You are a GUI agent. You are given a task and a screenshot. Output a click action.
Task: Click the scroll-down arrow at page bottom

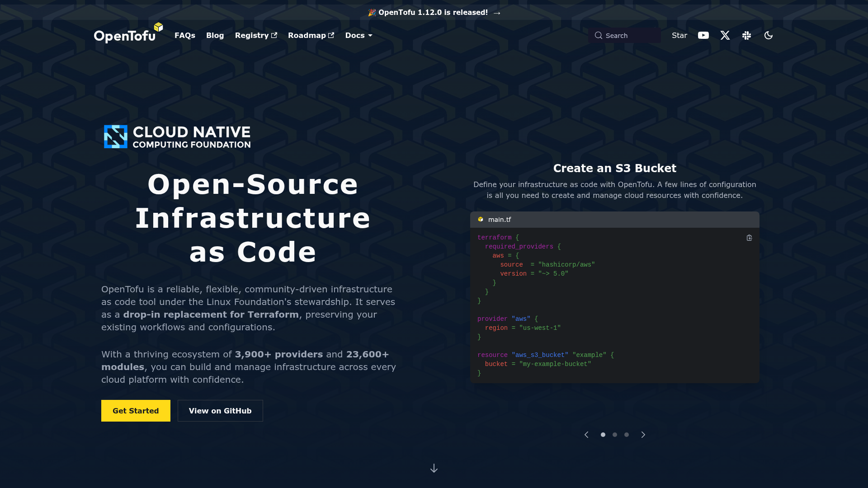[x=434, y=468]
